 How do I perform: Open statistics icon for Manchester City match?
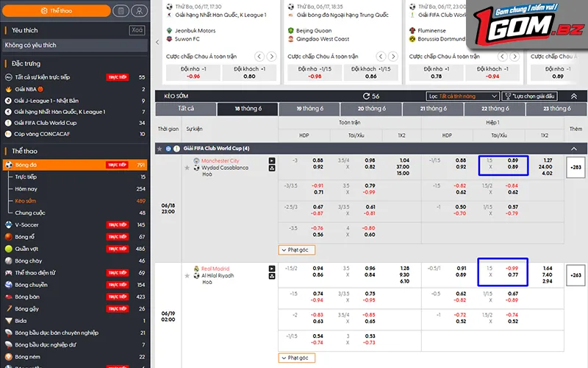272,169
